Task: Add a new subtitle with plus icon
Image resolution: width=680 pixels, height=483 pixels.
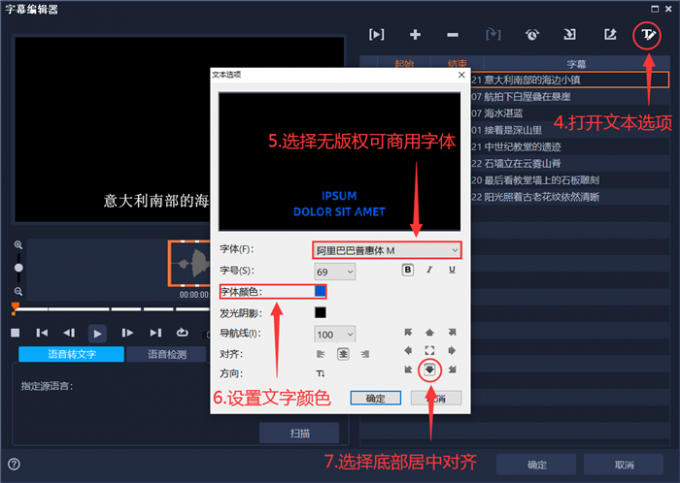Action: tap(415, 34)
